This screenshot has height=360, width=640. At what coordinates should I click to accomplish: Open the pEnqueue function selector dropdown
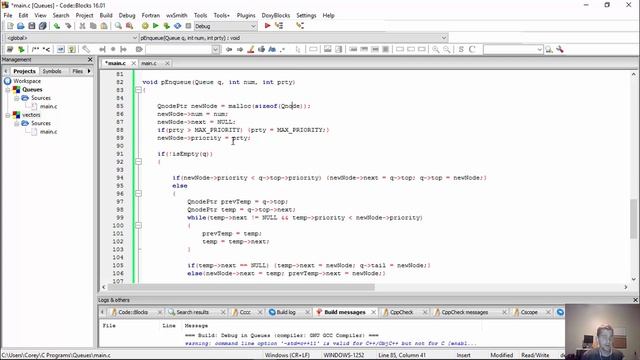point(444,38)
